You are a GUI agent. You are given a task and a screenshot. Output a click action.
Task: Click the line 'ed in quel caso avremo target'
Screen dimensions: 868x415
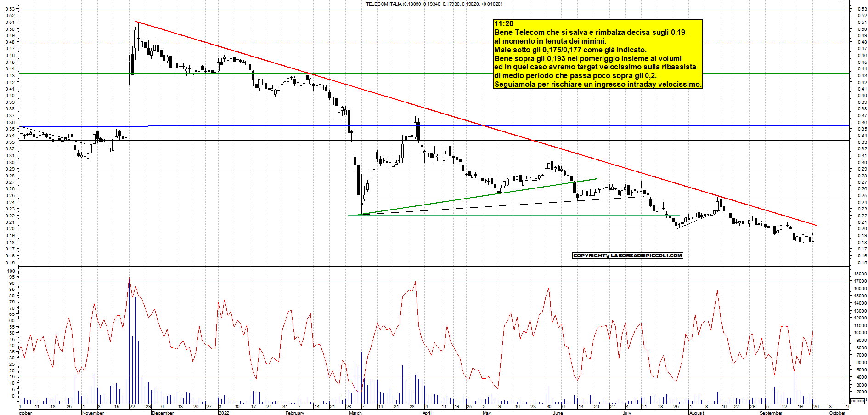click(x=595, y=67)
